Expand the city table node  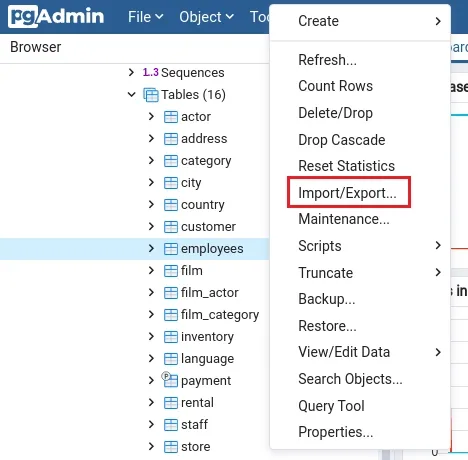point(151,182)
